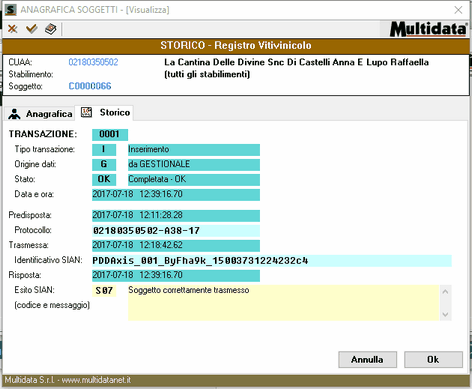Click the Ok button
The image size is (472, 389).
[x=433, y=360]
